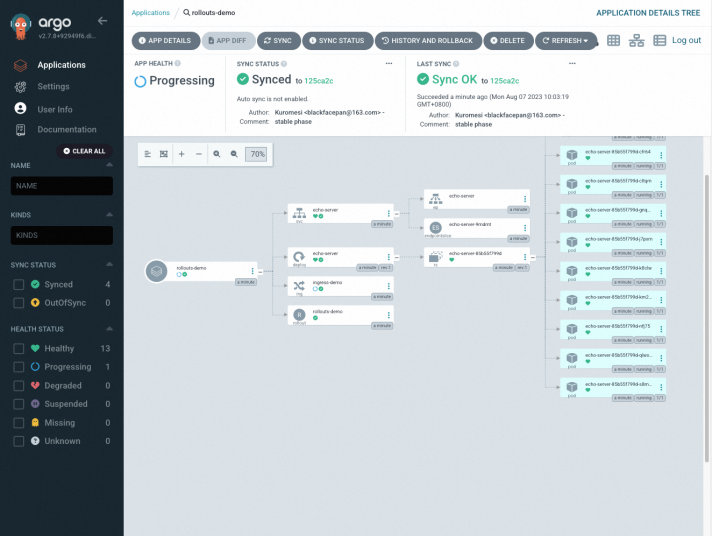Toggle the Unknown filter checkbox
712x536 pixels.
click(x=19, y=441)
